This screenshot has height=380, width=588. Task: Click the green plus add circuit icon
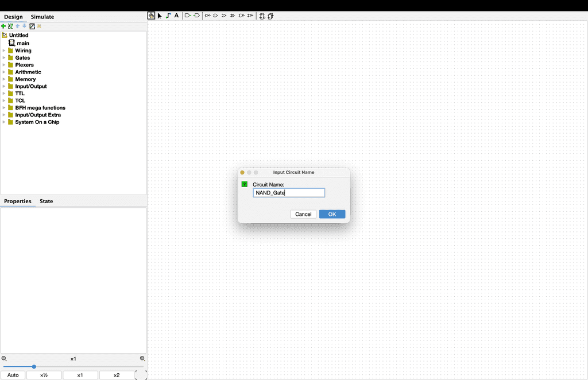3,26
